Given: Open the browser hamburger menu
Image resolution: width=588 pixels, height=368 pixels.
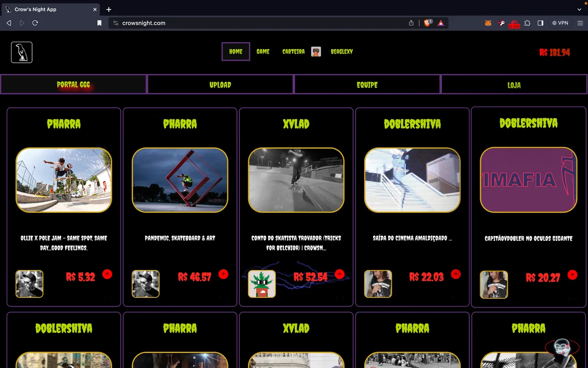Looking at the screenshot, I should tap(580, 23).
